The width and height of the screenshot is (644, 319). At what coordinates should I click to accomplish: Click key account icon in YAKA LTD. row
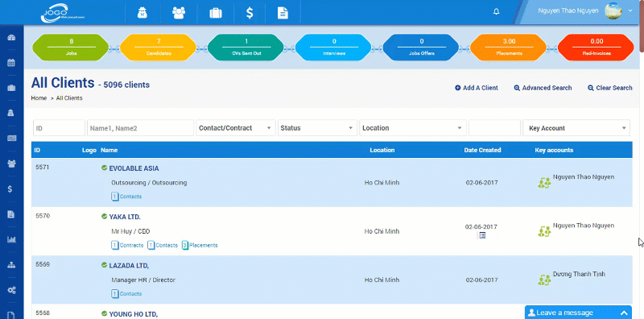click(544, 231)
